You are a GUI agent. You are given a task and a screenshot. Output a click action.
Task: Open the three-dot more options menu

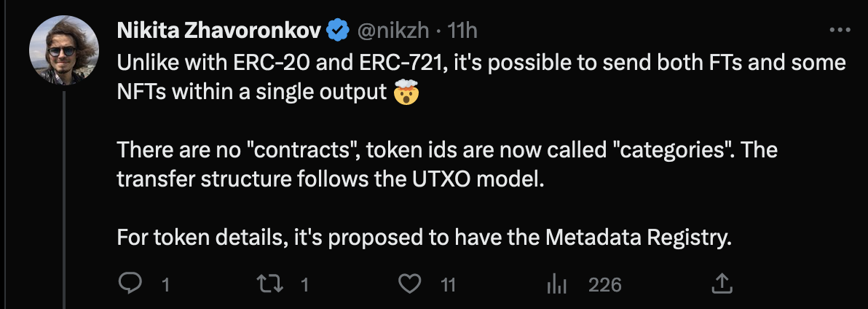coord(840,30)
